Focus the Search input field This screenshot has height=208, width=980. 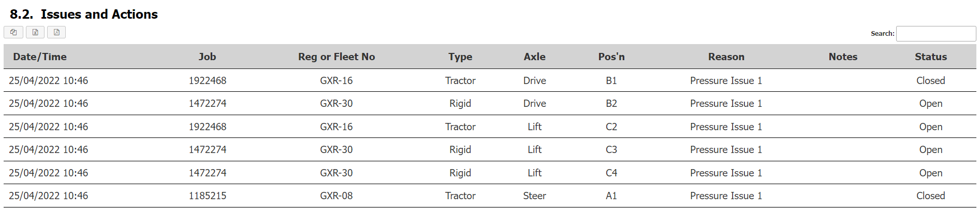935,34
